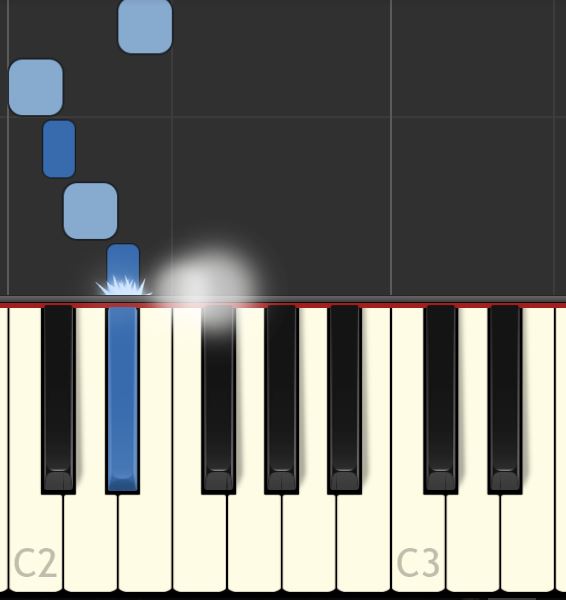This screenshot has height=600, width=566.
Task: Play the black F#2 key
Action: [219, 398]
